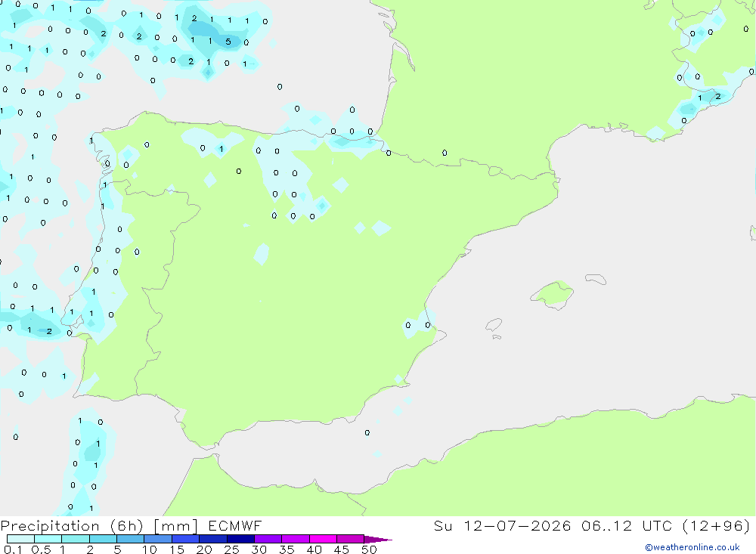
Task: Select the 5–10 mm legend color box
Action: pyautogui.click(x=131, y=539)
